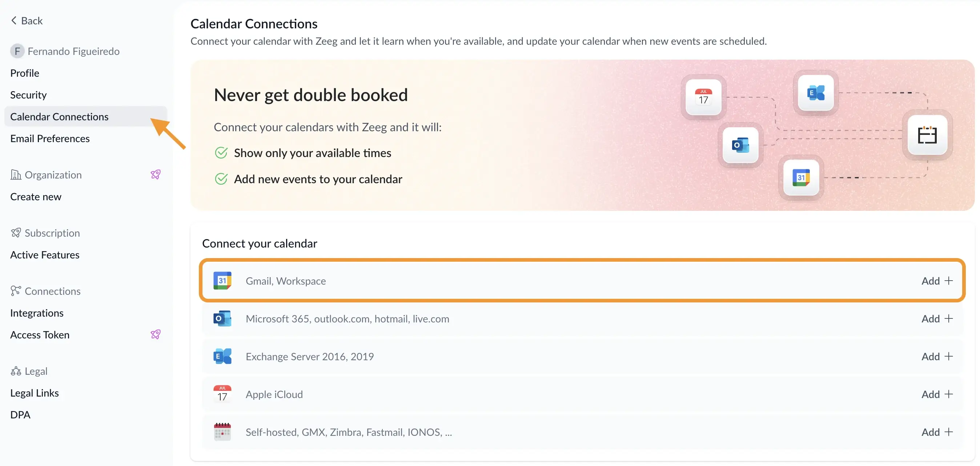This screenshot has width=980, height=466.
Task: Click the Apple iCloud calendar icon
Action: tap(222, 394)
